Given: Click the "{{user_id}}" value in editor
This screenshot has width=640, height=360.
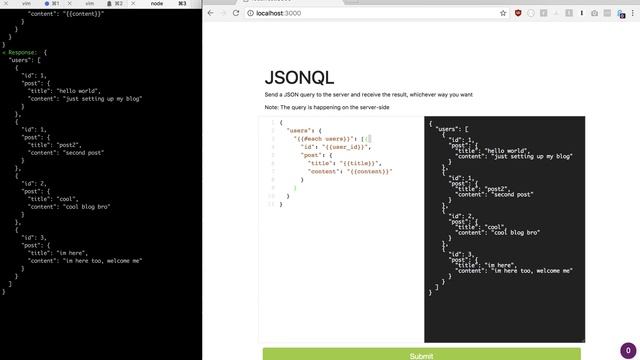Looking at the screenshot, I should [346, 147].
